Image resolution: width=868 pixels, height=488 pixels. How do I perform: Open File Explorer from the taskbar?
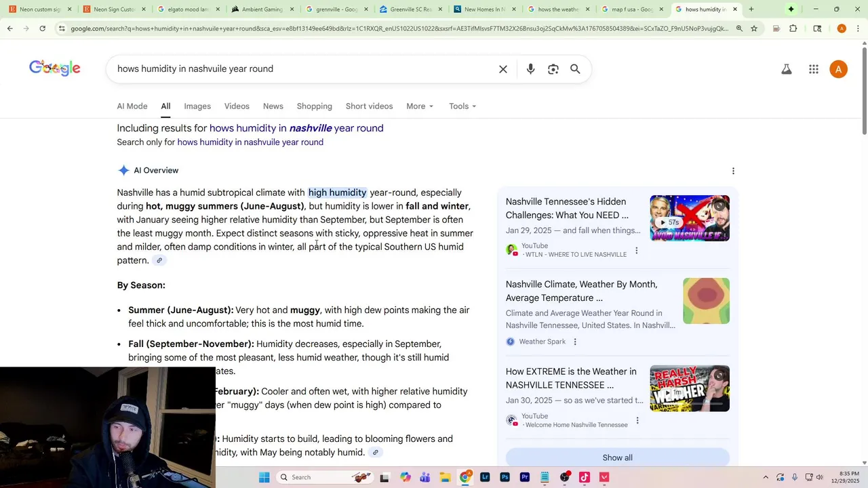click(x=445, y=477)
